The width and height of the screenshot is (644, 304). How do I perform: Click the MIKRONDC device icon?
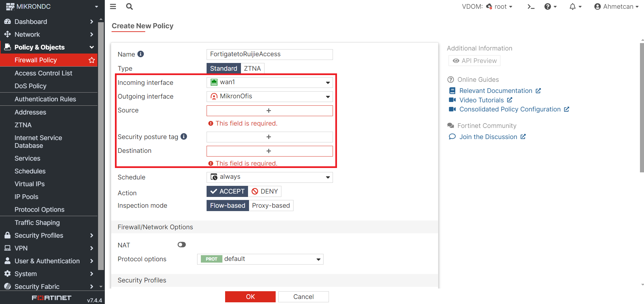(x=10, y=6)
